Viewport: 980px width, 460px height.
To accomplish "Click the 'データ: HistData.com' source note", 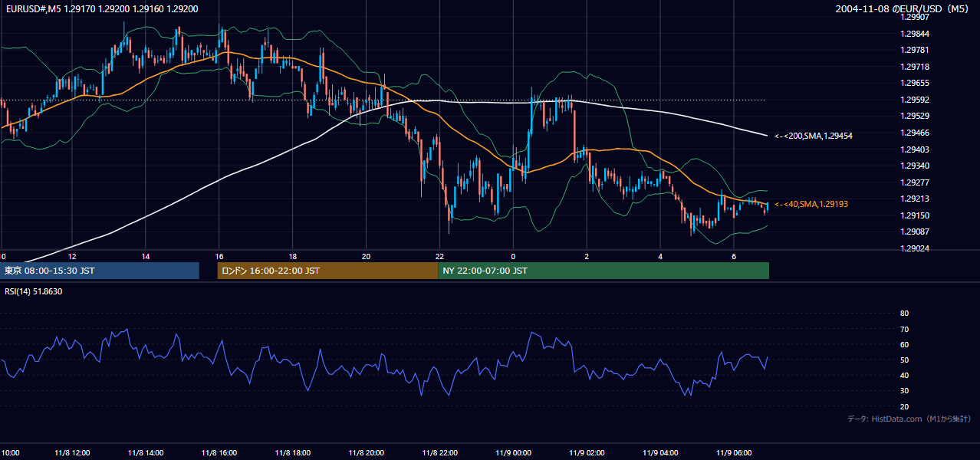I will tap(909, 419).
